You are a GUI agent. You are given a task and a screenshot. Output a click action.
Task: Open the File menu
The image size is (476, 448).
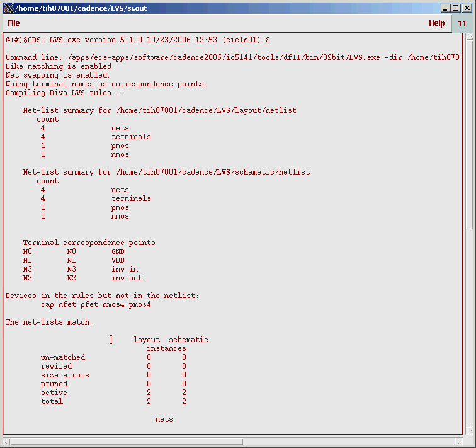[x=14, y=23]
